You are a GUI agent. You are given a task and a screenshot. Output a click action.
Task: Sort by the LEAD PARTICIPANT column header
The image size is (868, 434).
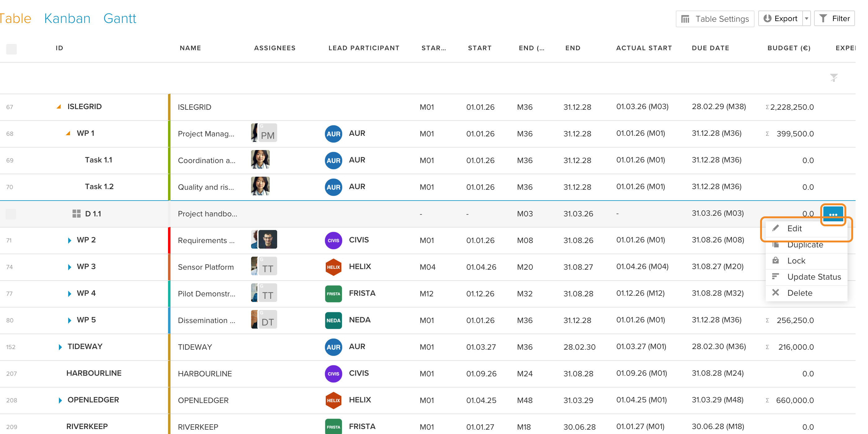tap(364, 48)
